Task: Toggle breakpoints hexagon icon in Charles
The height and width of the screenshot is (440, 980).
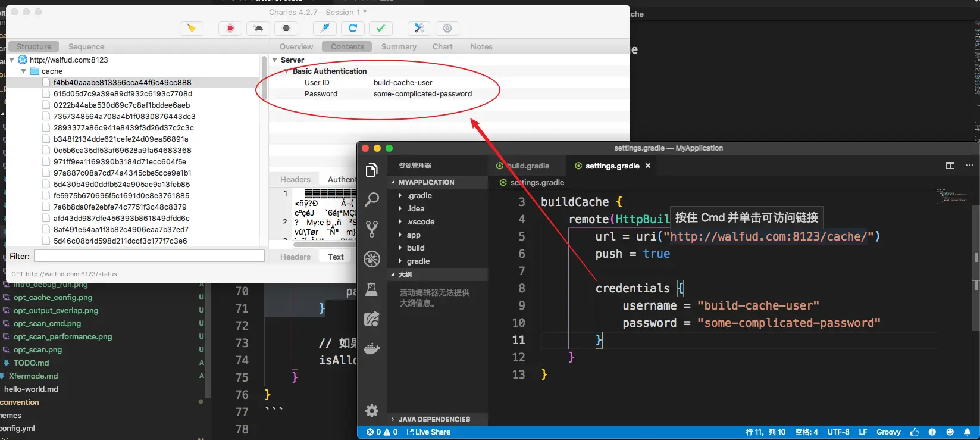Action: tap(286, 28)
